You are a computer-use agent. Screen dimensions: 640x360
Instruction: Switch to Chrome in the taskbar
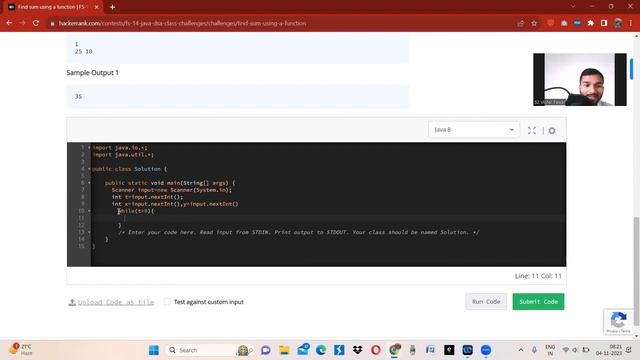click(394, 350)
